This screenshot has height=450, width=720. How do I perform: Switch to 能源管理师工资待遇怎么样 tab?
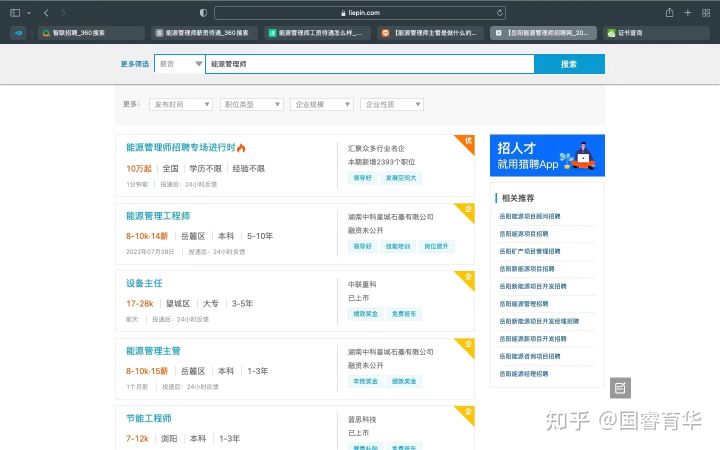(317, 33)
